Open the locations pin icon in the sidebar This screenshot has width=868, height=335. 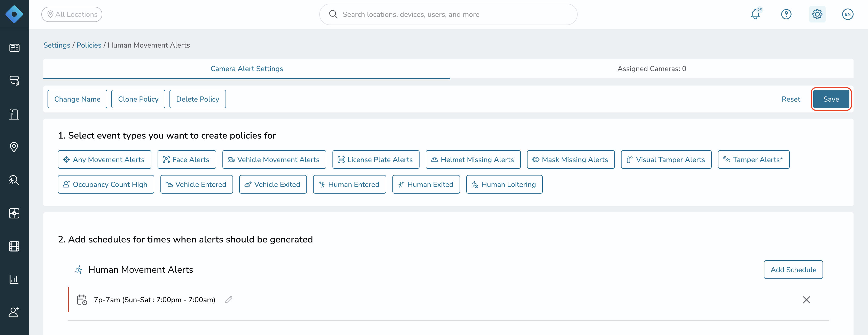14,147
